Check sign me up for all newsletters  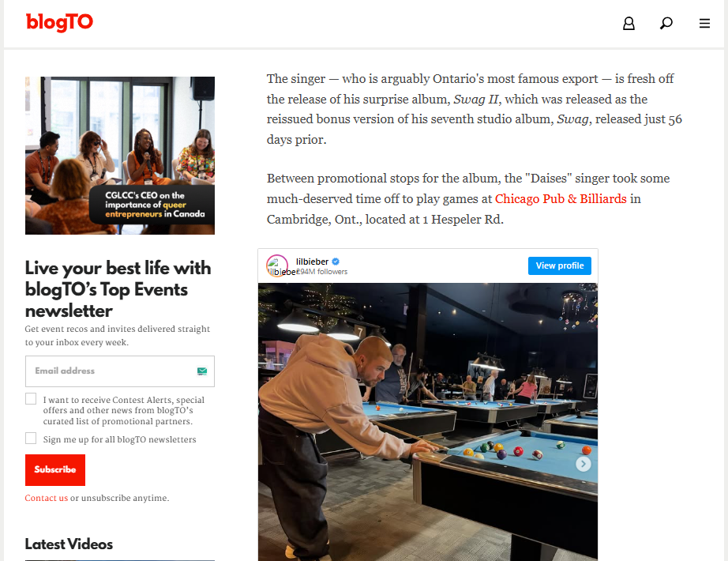(31, 439)
